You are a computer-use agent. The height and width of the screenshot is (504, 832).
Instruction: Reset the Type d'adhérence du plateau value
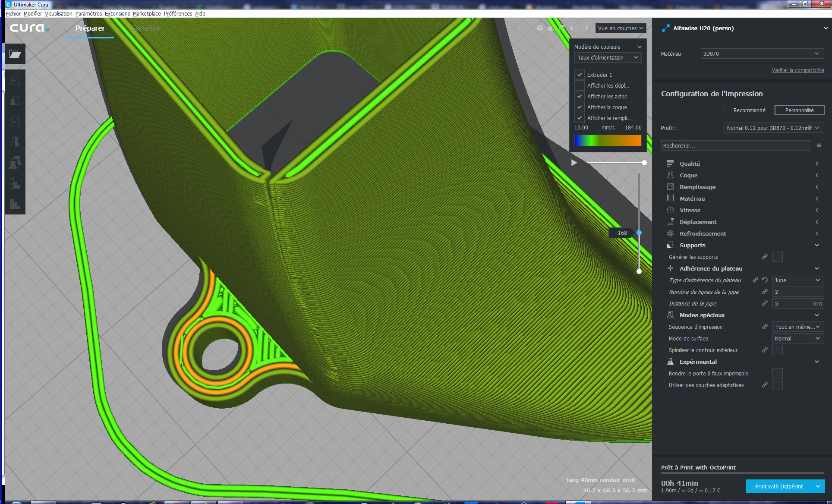[765, 280]
